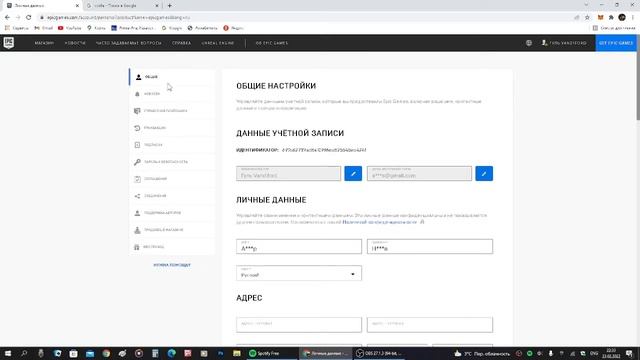
Task: Open ОБ EPIC GAMES in the top navigation
Action: [272, 43]
